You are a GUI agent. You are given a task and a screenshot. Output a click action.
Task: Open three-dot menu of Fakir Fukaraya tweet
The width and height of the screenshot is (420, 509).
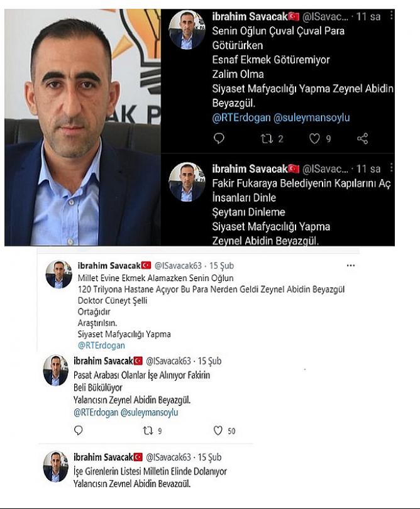click(391, 167)
